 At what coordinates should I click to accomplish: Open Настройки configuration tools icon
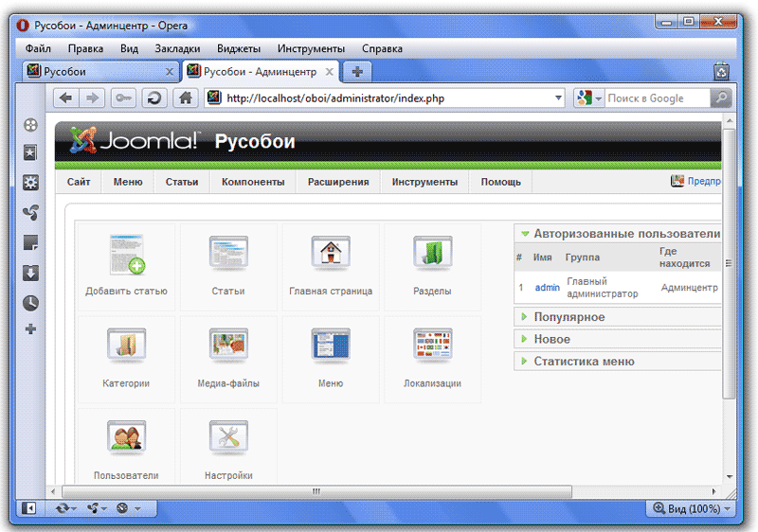coord(228,439)
